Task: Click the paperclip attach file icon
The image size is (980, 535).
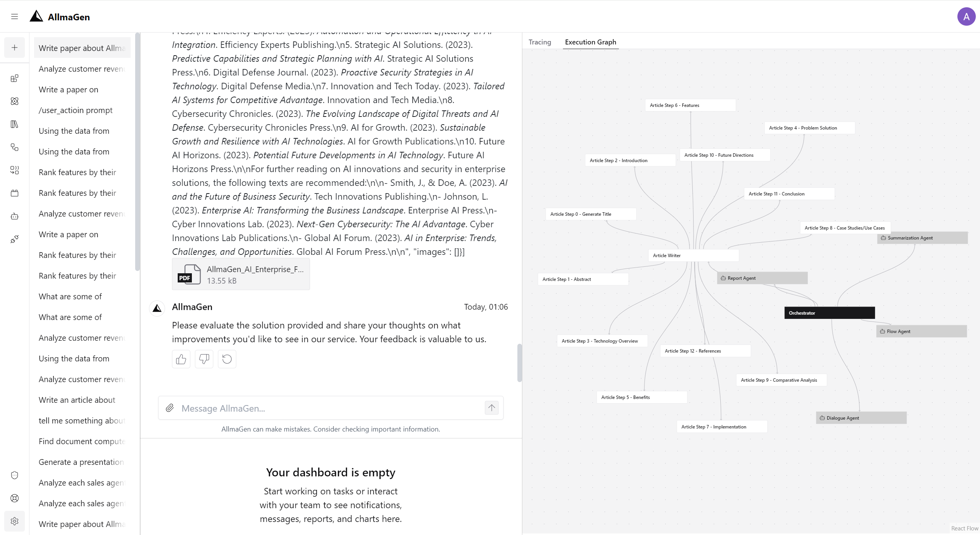Action: 170,408
